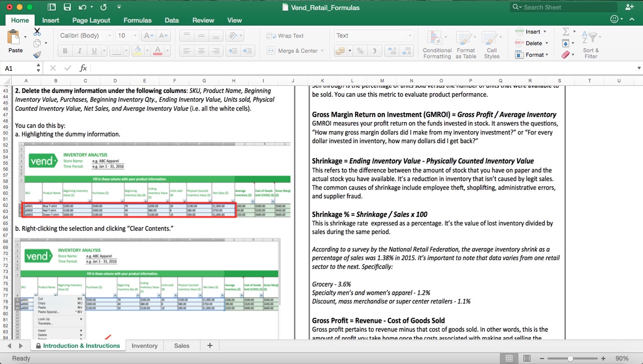Click the Clear eraser icon
This screenshot has height=364, width=643.
[x=566, y=54]
